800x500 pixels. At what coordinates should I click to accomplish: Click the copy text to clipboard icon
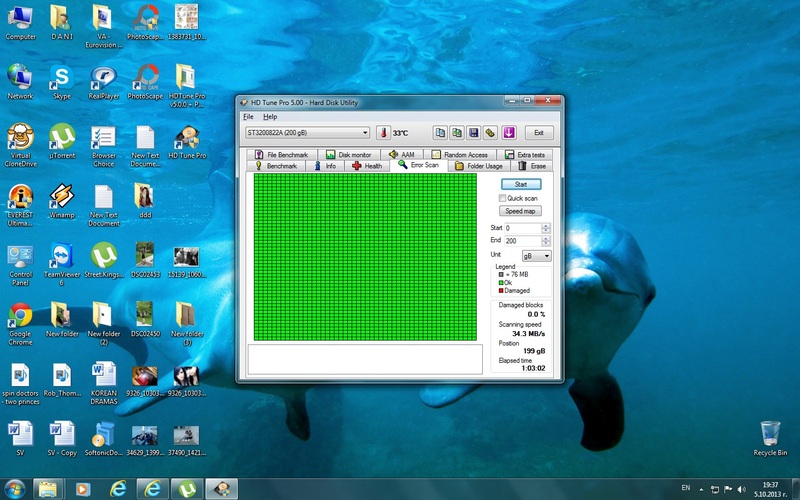(440, 132)
